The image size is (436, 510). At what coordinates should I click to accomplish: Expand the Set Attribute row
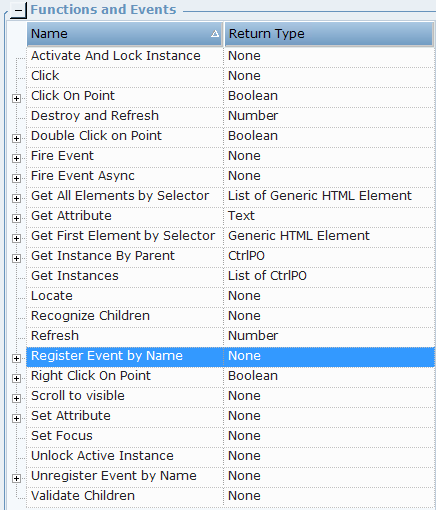[16, 418]
